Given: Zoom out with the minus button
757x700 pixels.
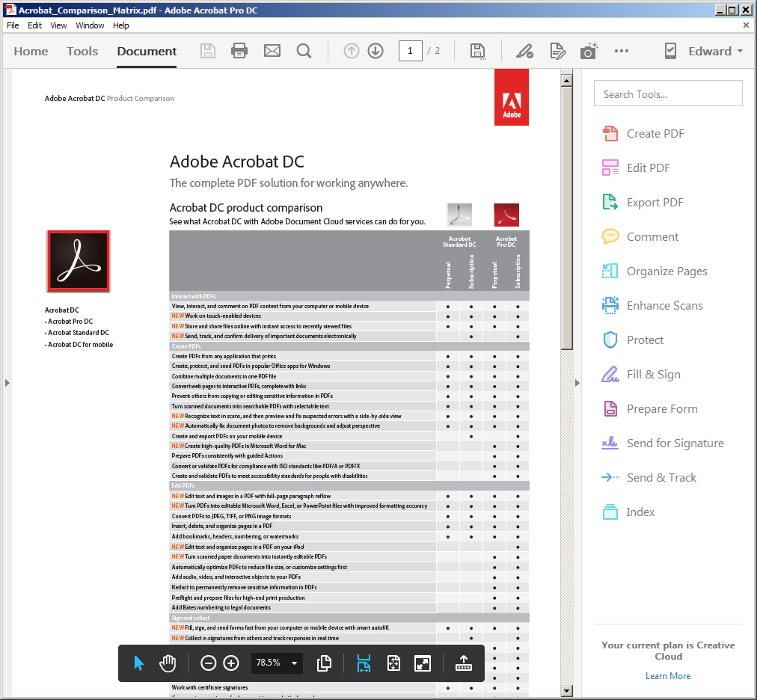Looking at the screenshot, I should coord(208,663).
